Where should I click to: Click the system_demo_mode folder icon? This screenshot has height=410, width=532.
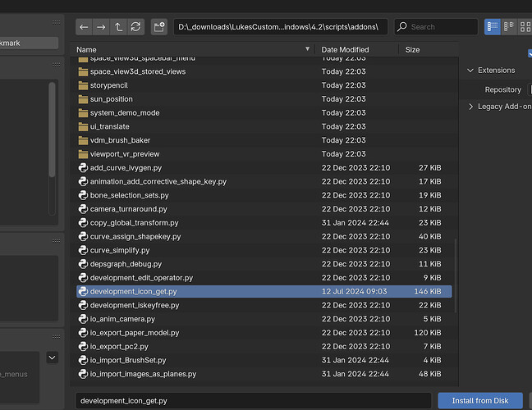pyautogui.click(x=83, y=113)
